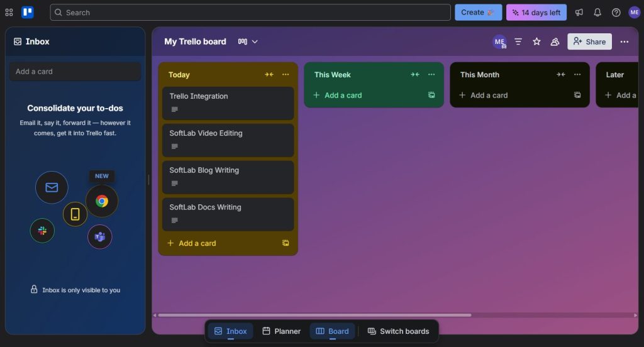
Task: Open the SoftLab Docs Writing card
Action: (228, 214)
